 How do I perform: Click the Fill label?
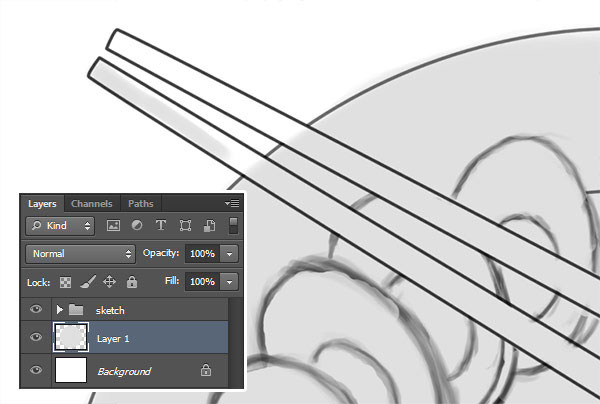tap(172, 281)
